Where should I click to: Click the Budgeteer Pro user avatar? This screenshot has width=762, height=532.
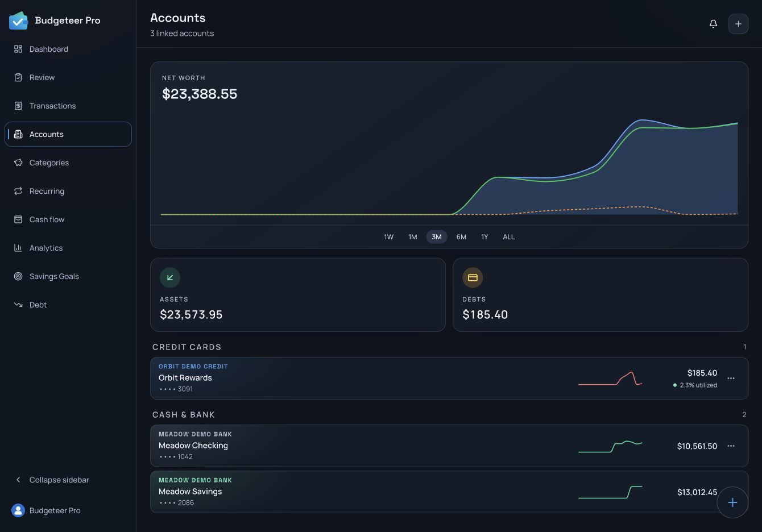(x=18, y=510)
